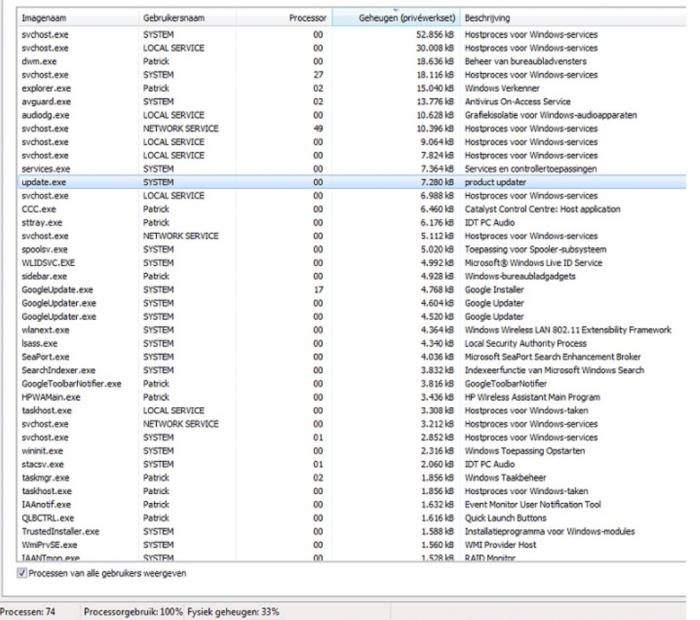Click the processor value 49 cell
This screenshot has width=700, height=620.
(318, 129)
